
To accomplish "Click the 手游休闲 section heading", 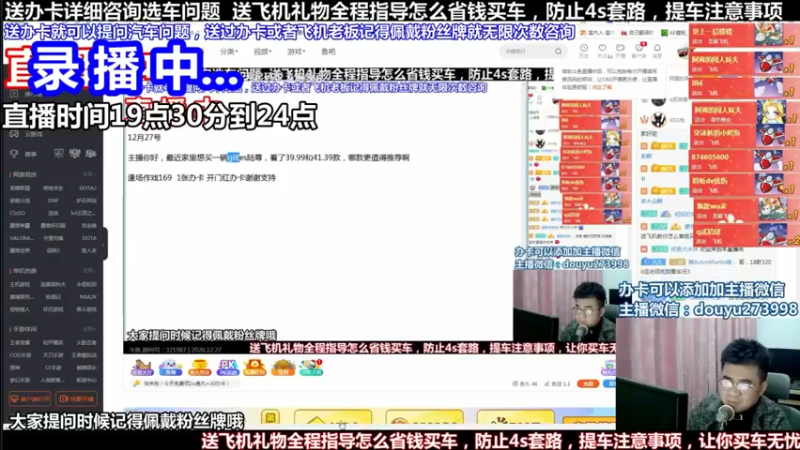I will [24, 329].
